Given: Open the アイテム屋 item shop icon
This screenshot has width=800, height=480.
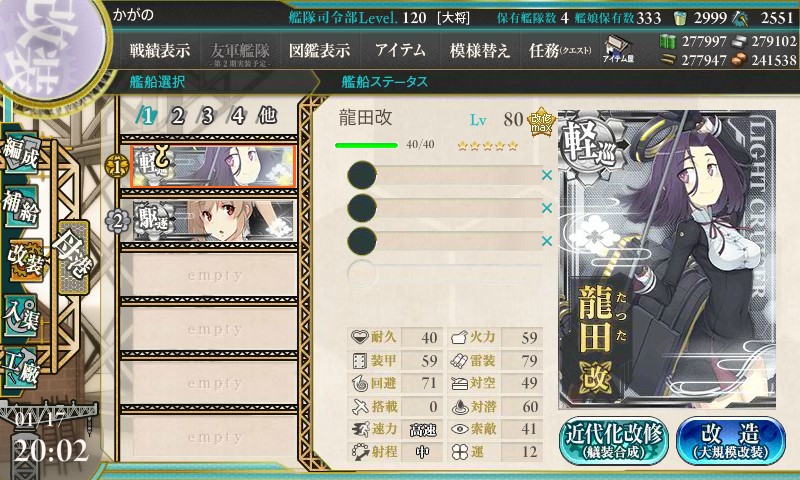Looking at the screenshot, I should [618, 49].
